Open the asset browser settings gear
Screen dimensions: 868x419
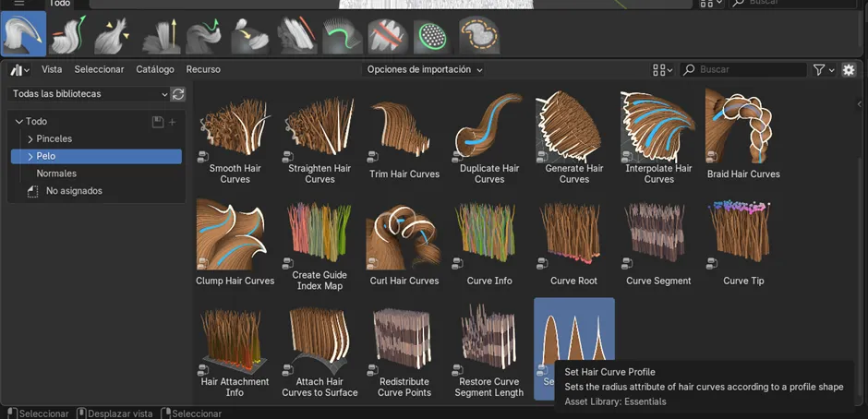849,70
